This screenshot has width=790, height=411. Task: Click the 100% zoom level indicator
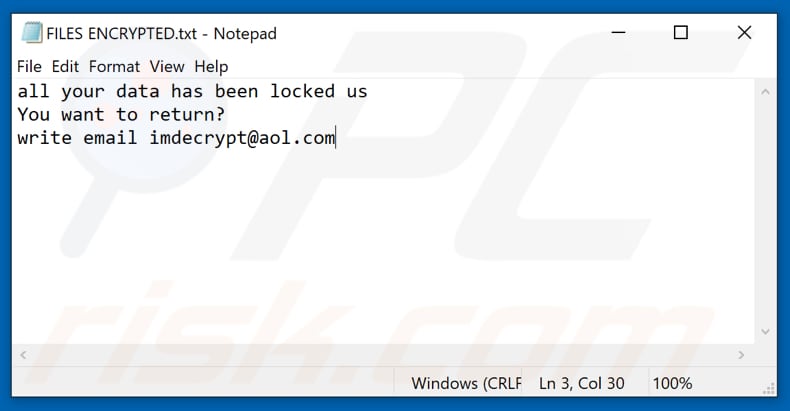coord(672,383)
